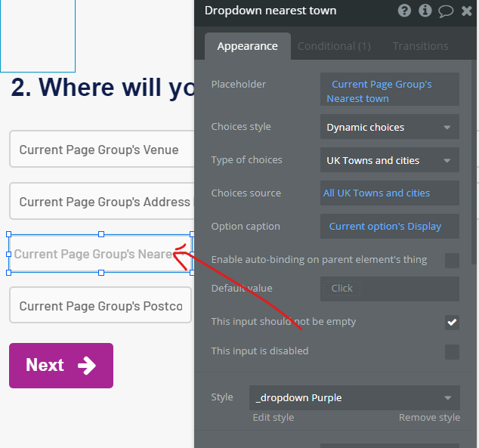Click the Edit style link

click(x=273, y=418)
